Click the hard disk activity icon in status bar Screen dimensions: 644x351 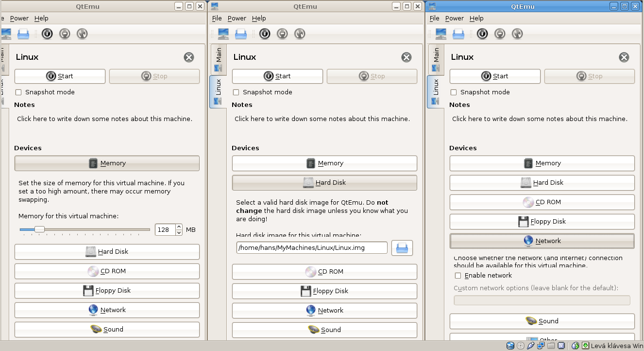[x=510, y=346]
